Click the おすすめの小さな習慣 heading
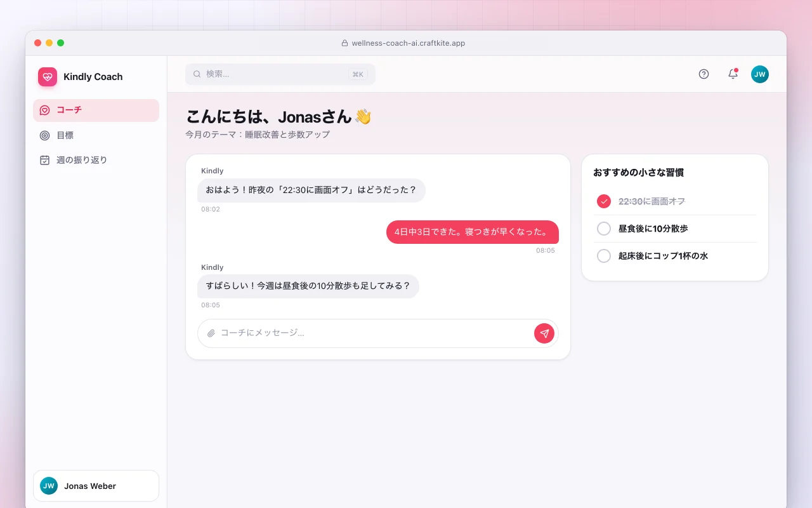The image size is (812, 508). pos(638,173)
